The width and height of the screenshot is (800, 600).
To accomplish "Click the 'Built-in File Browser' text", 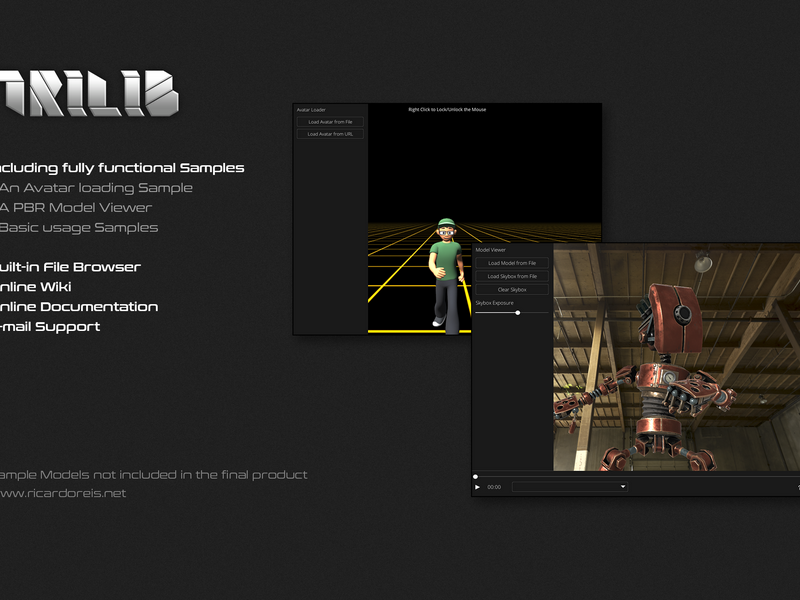I will (x=70, y=267).
